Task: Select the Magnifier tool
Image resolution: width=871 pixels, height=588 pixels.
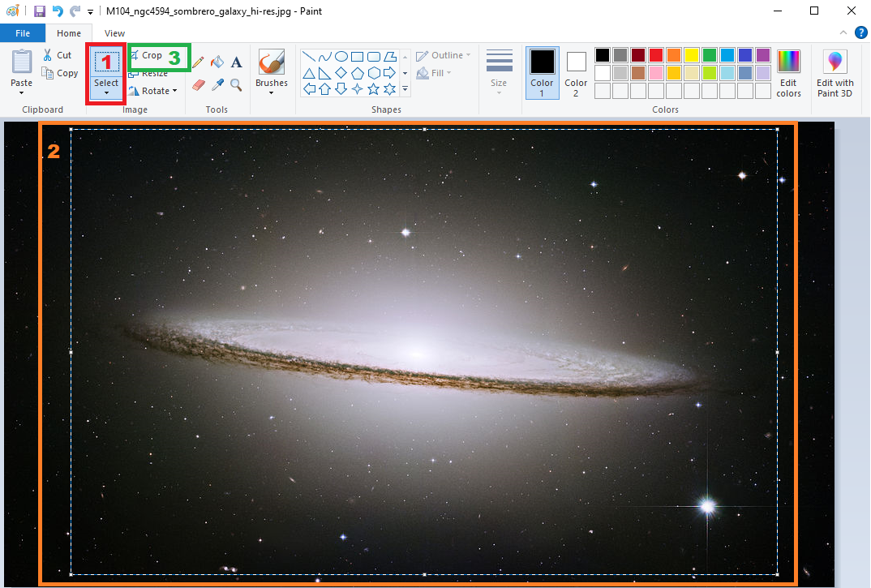Action: [x=236, y=84]
